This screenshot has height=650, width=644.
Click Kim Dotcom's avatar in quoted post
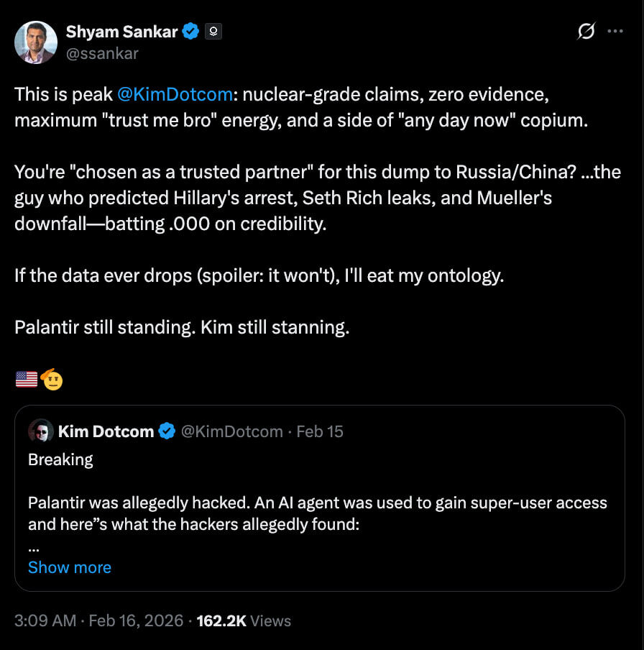click(41, 431)
